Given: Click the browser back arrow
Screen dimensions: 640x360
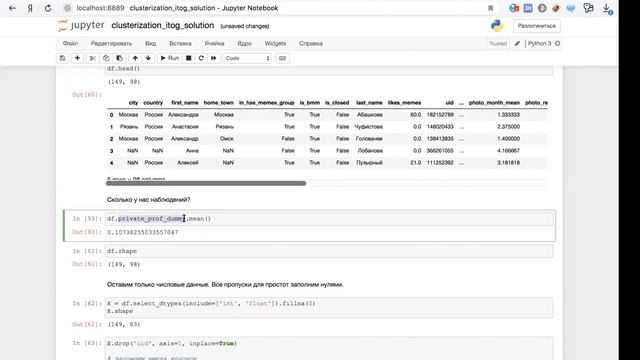Looking at the screenshot, I should [12, 8].
